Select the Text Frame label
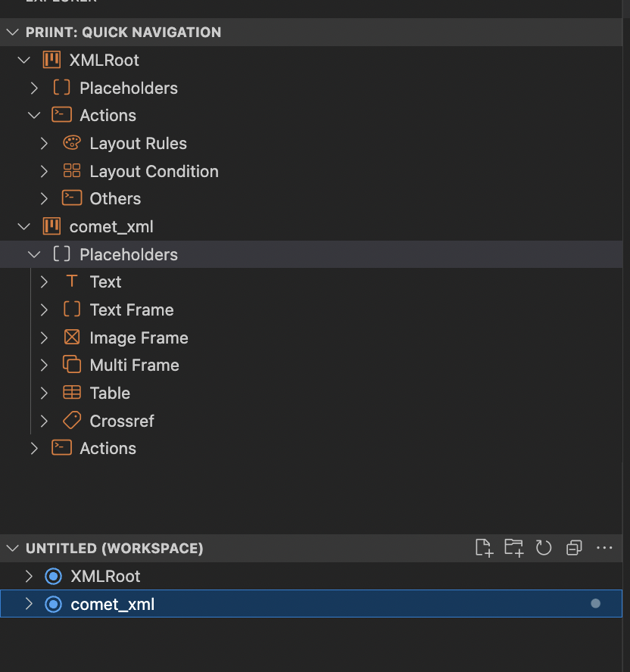630x672 pixels. pos(132,310)
